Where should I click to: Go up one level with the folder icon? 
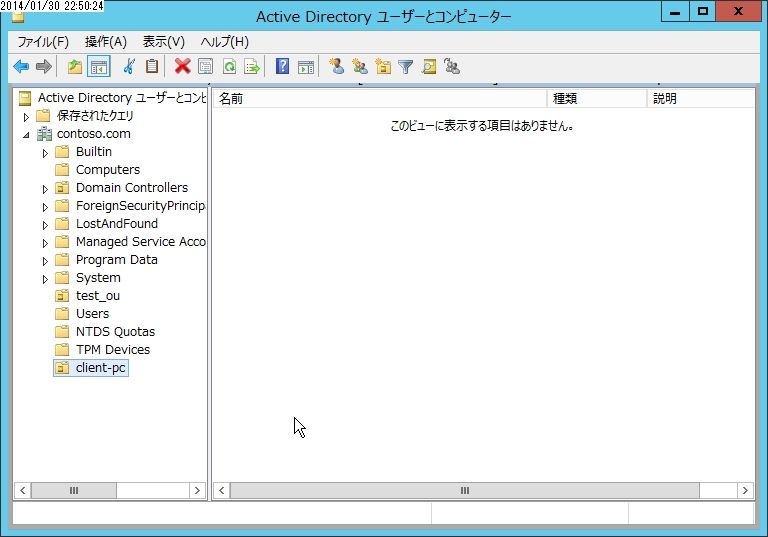point(75,66)
